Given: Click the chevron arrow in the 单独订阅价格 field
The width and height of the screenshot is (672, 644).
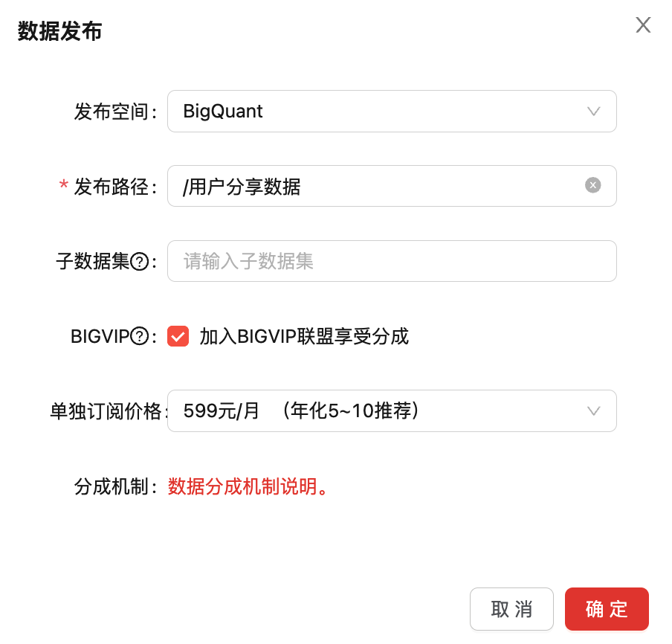Looking at the screenshot, I should click(593, 410).
